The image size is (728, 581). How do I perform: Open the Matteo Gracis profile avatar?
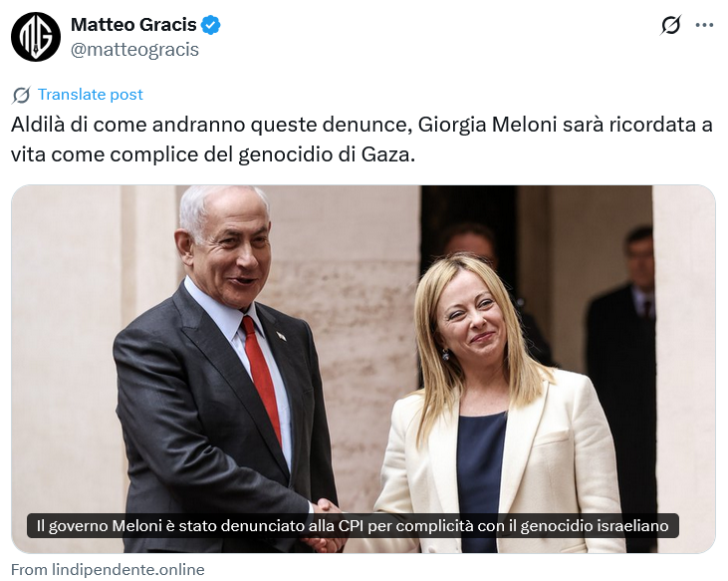(x=36, y=37)
